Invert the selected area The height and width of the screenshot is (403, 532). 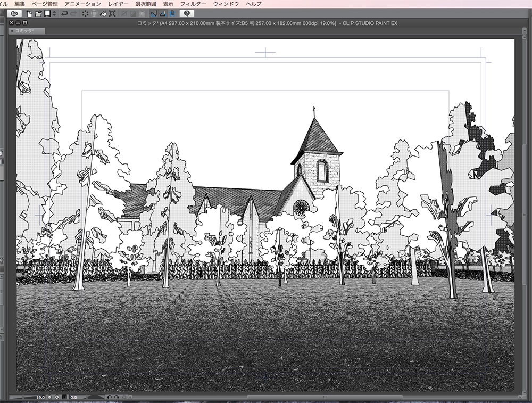point(133,14)
